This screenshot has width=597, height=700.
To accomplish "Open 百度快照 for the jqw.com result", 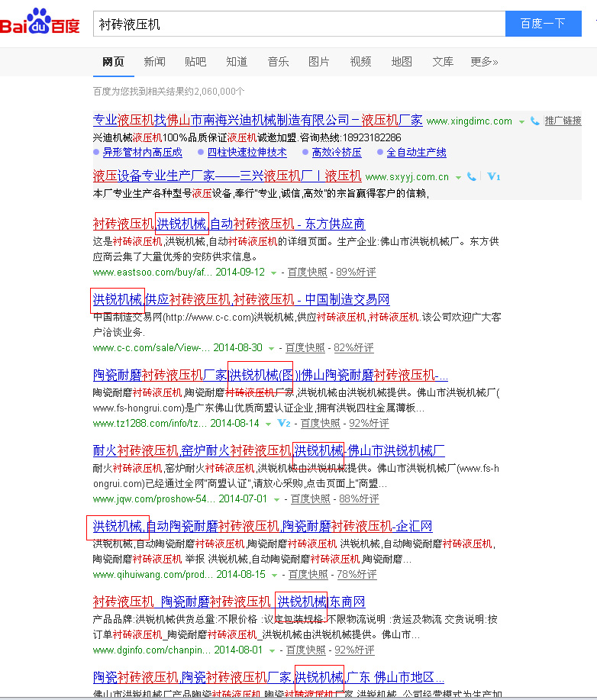I will pos(310,498).
